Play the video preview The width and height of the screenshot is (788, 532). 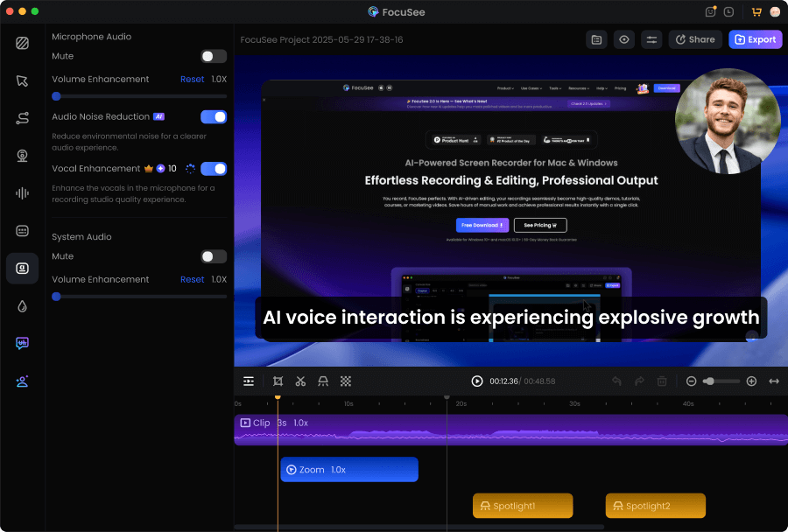pos(477,381)
